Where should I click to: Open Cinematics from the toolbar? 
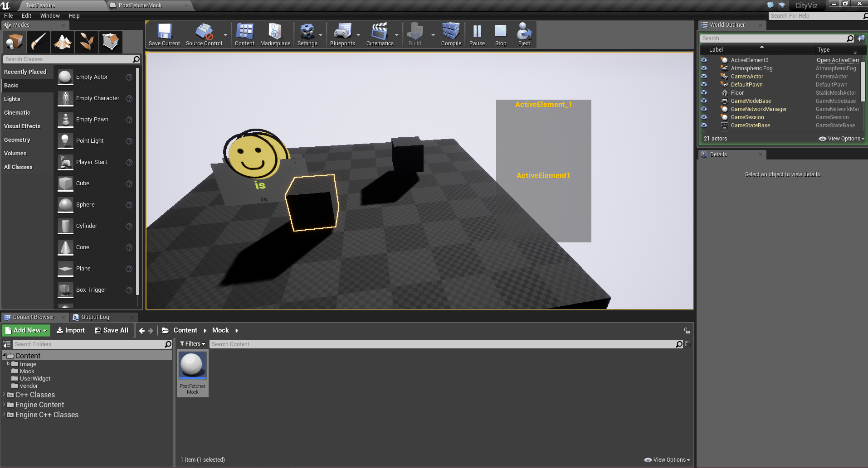[380, 34]
